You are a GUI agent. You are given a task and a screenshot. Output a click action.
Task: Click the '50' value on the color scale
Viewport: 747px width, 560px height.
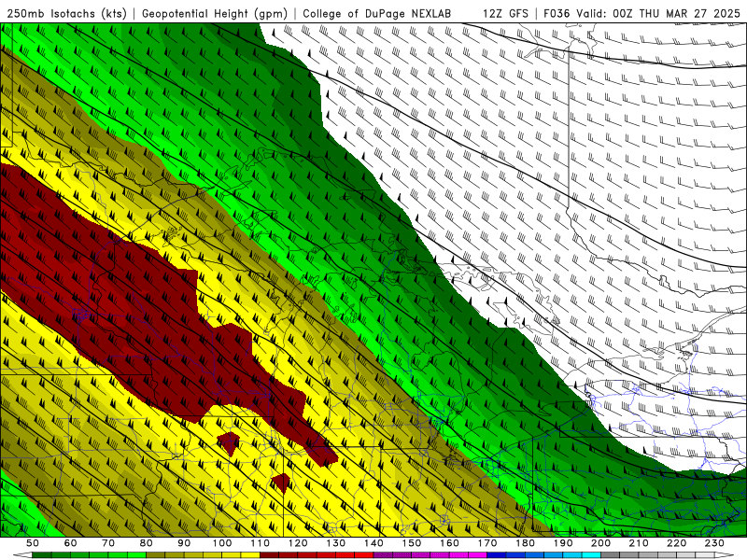tap(33, 543)
